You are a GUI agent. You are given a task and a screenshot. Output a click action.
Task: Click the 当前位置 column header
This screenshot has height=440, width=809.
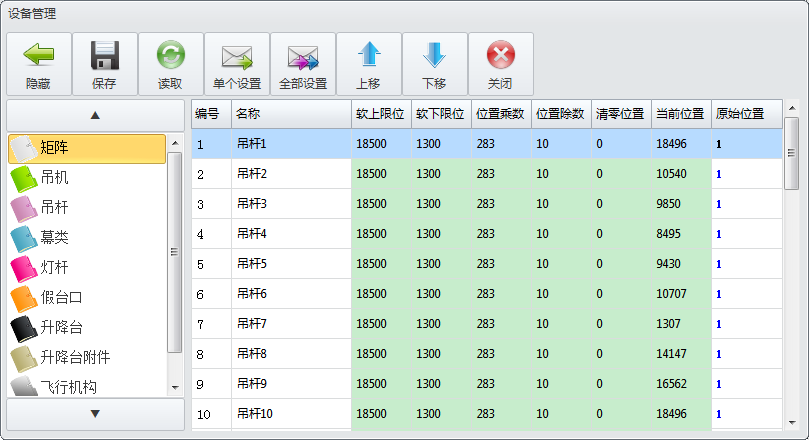tap(680, 114)
